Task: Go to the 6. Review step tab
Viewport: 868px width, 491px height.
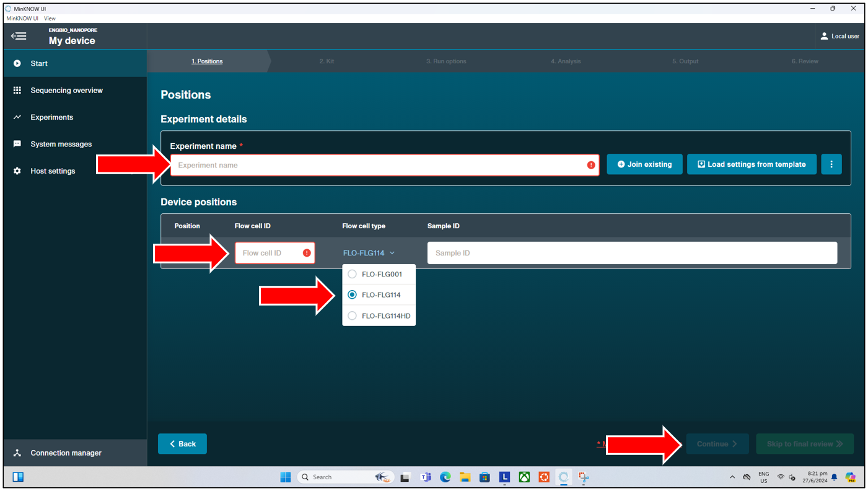Action: 805,61
